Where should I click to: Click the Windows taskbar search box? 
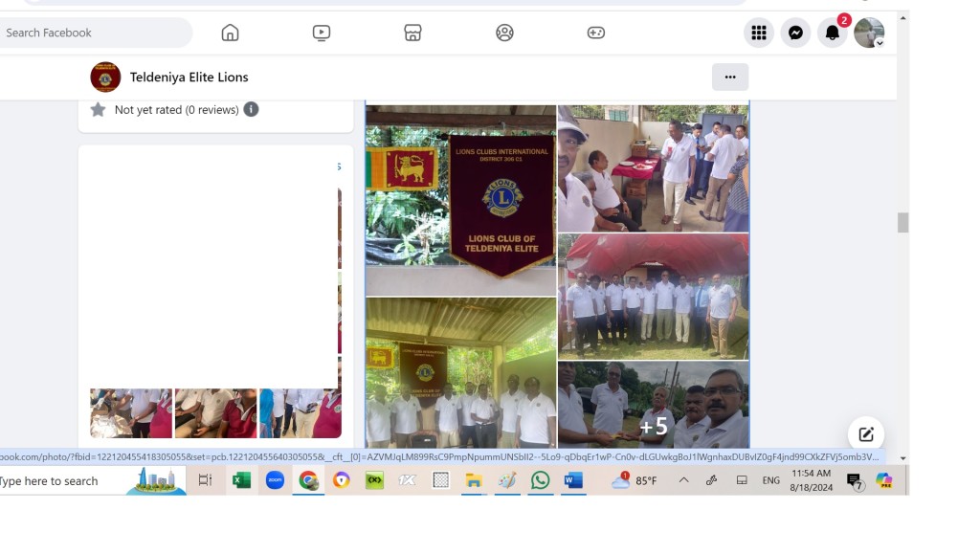click(x=93, y=480)
